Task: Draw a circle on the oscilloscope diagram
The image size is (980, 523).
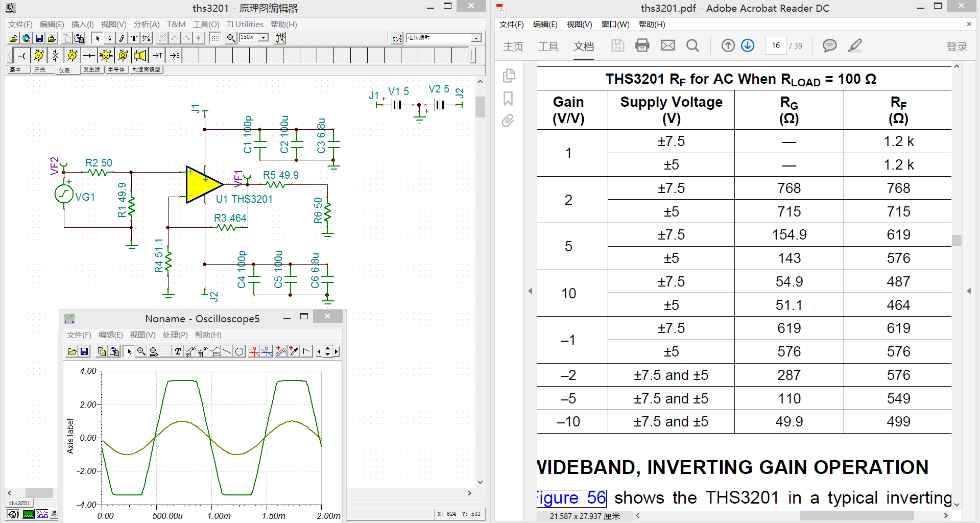Action: click(240, 351)
